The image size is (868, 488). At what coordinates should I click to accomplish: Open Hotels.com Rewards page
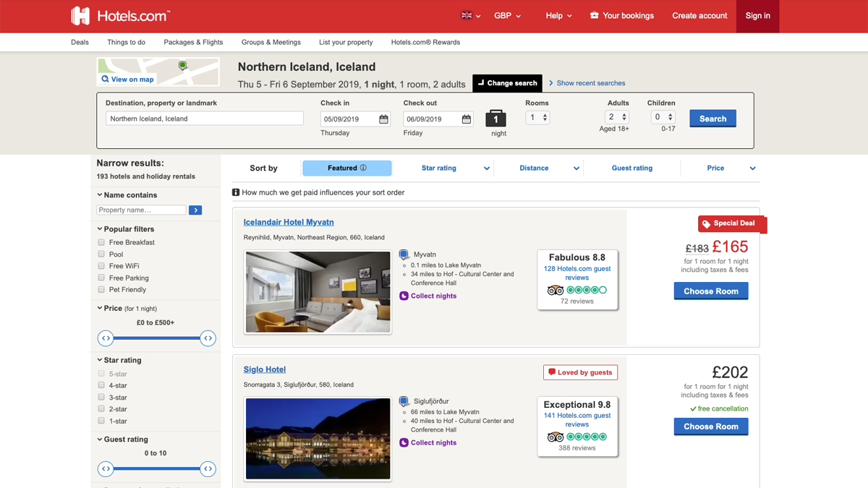click(425, 42)
